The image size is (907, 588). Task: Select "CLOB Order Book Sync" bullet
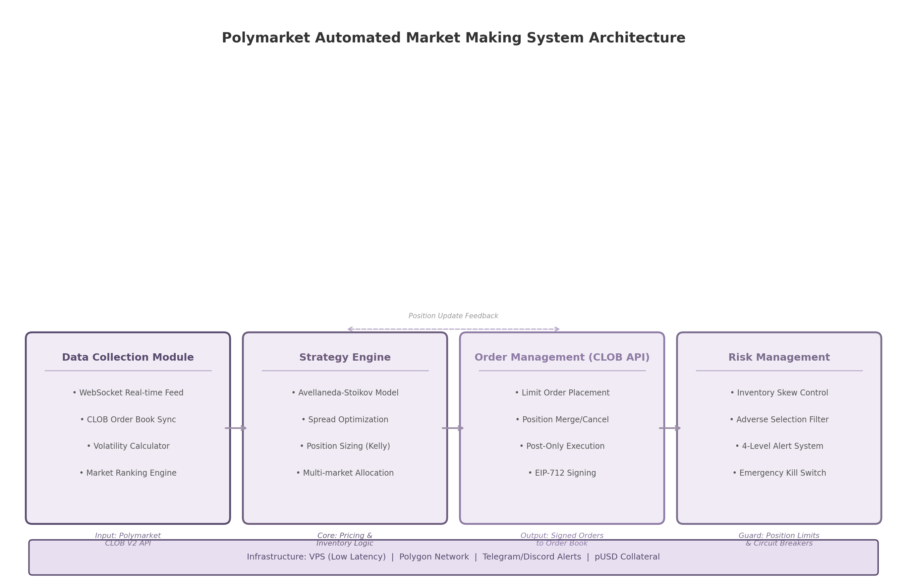pyautogui.click(x=128, y=420)
